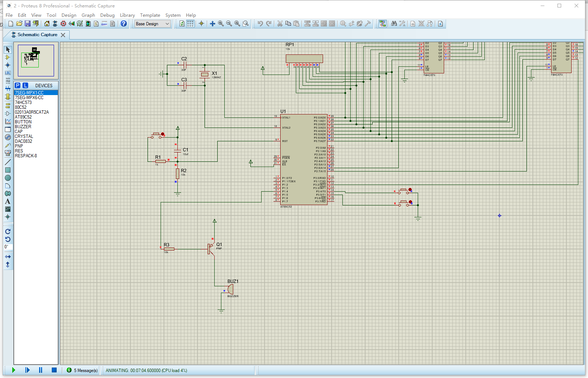Open the Library menu
588x378 pixels.
click(127, 15)
